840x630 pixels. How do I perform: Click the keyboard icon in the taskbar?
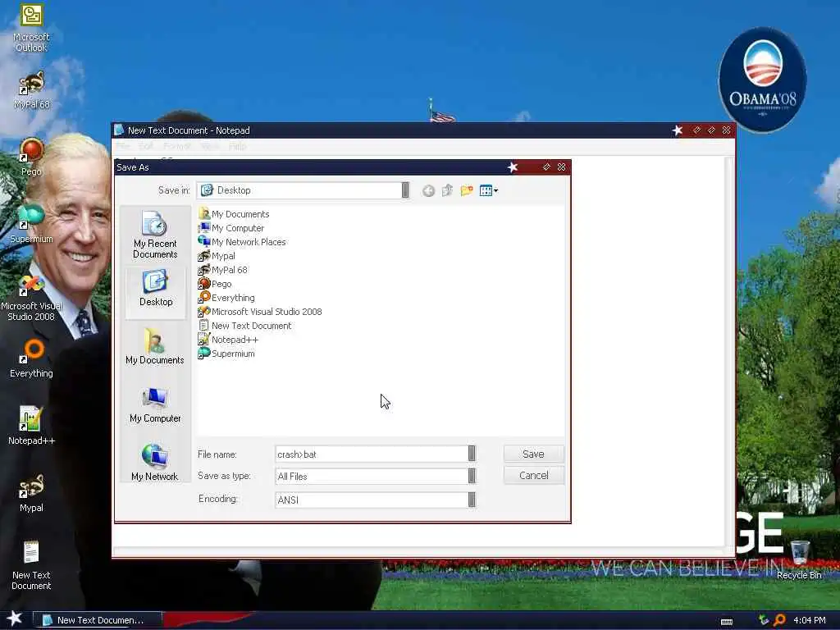727,621
